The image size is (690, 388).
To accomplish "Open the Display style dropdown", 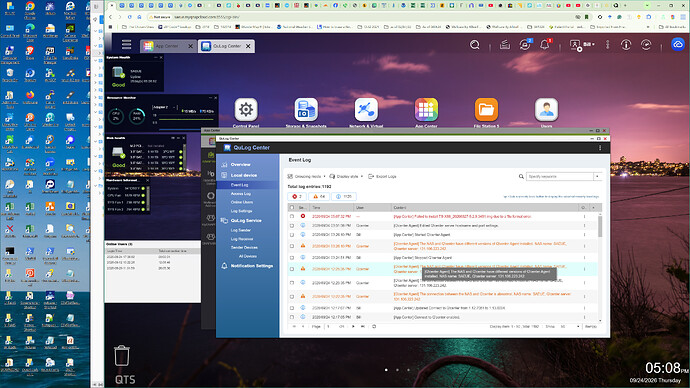I will click(x=346, y=176).
